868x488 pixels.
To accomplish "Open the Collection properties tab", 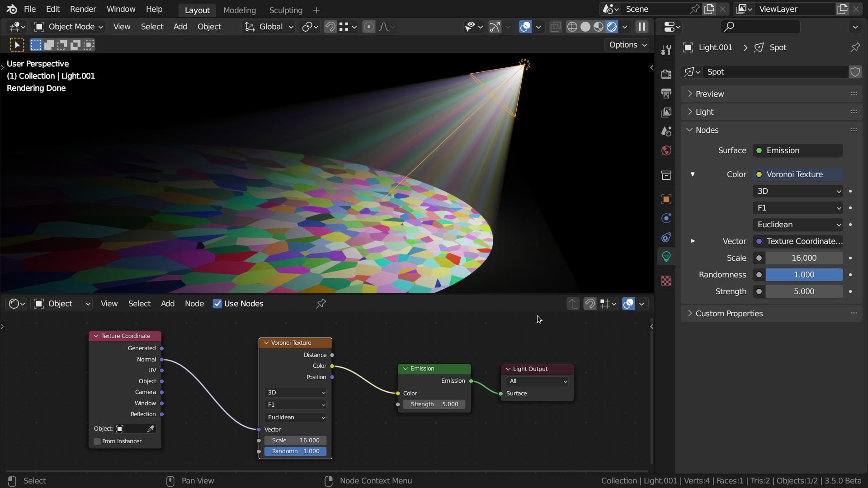I will [x=666, y=175].
